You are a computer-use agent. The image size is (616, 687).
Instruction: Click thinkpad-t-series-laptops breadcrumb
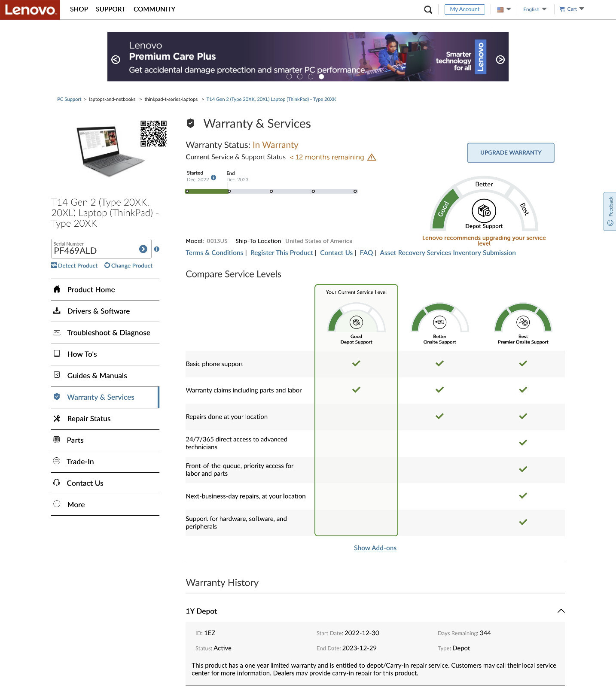tap(171, 99)
